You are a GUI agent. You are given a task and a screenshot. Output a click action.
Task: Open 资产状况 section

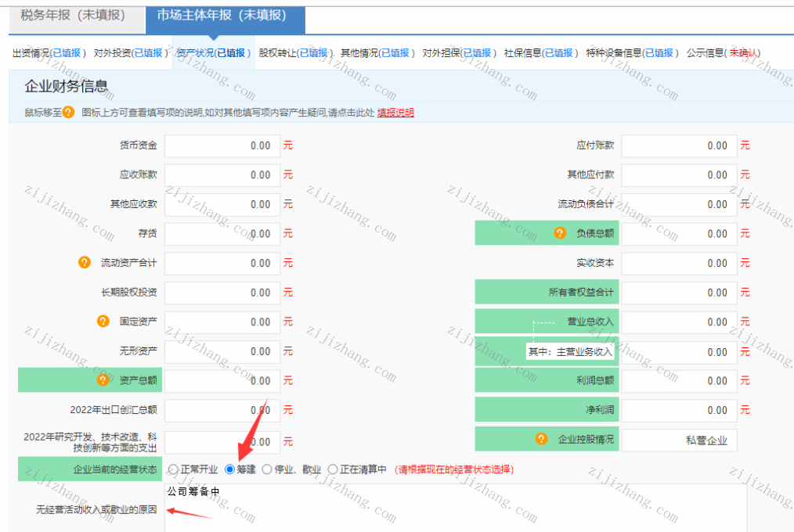click(x=213, y=53)
